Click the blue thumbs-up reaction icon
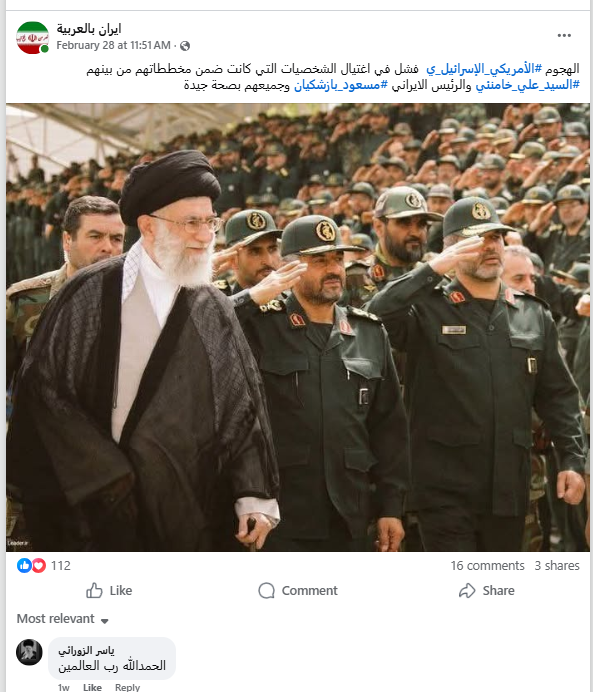593x692 pixels. [x=24, y=565]
